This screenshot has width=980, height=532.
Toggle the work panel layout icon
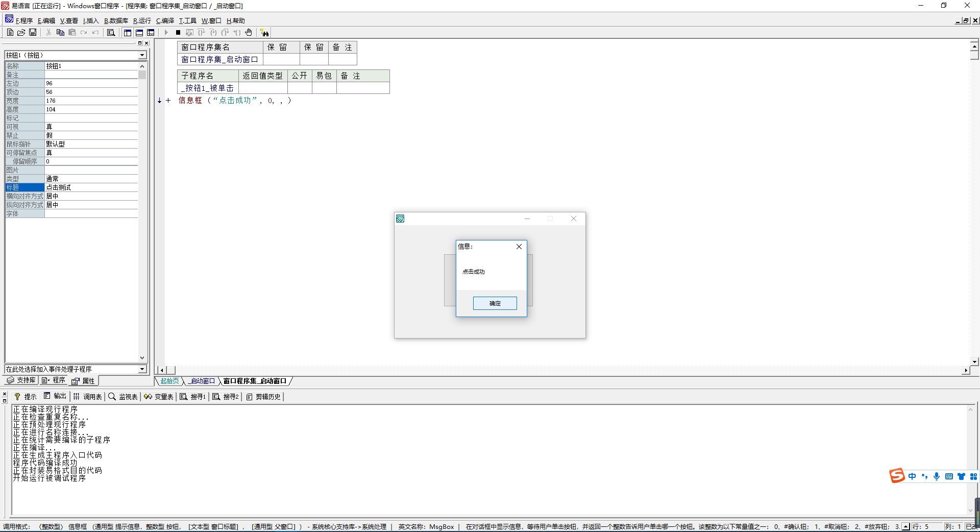(128, 32)
